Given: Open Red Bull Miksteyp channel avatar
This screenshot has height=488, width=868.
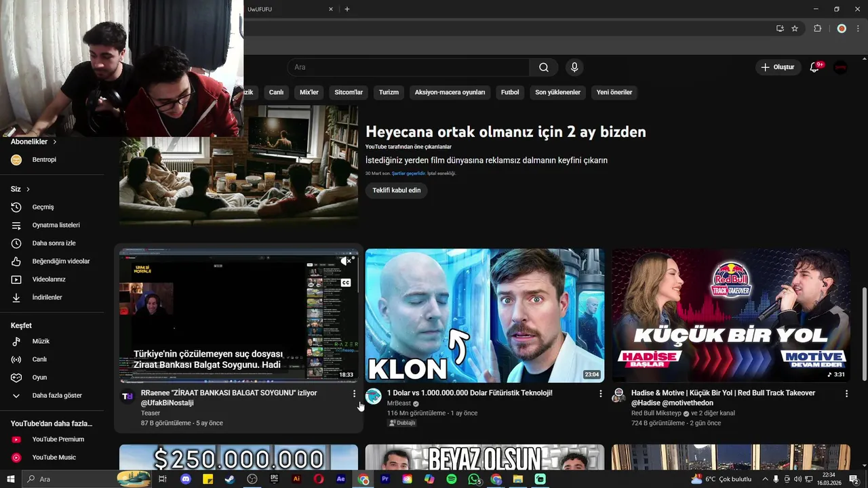Looking at the screenshot, I should click(x=618, y=395).
